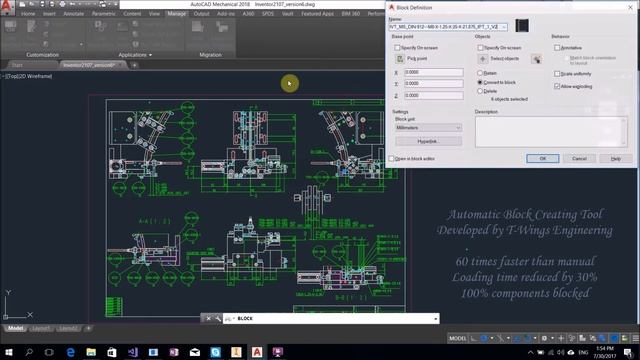Viewport: 640px width, 360px height.
Task: Open Quick Select next to Select objects
Action: point(536,59)
